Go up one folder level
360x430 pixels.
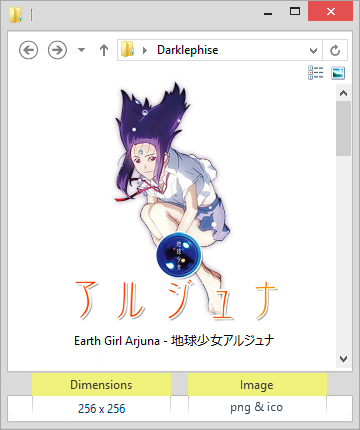[x=104, y=50]
